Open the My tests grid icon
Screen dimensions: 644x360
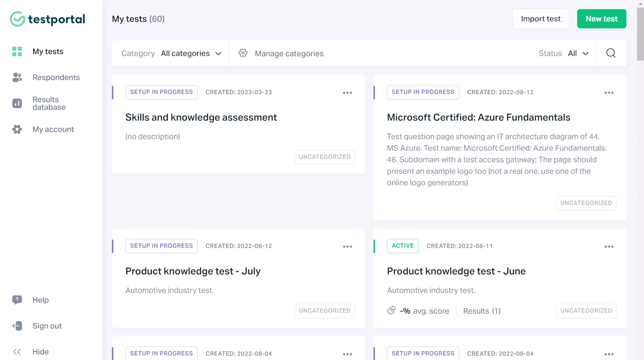[x=17, y=52]
